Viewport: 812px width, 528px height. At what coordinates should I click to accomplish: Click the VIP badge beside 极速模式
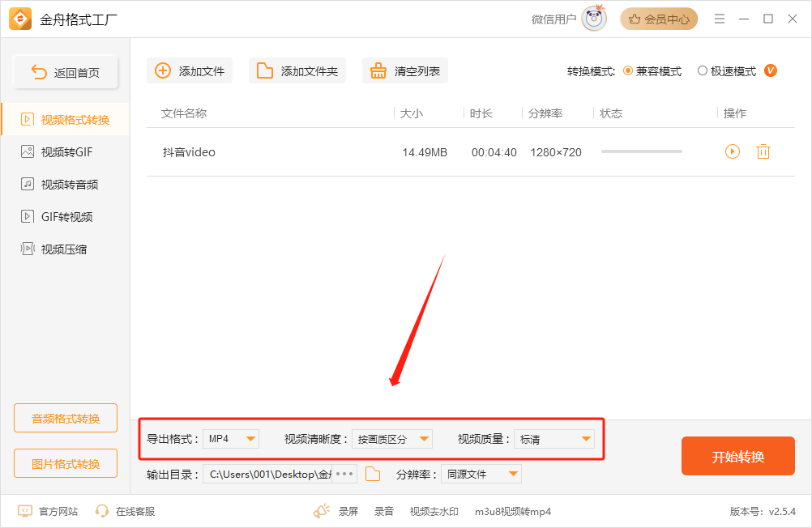point(770,70)
